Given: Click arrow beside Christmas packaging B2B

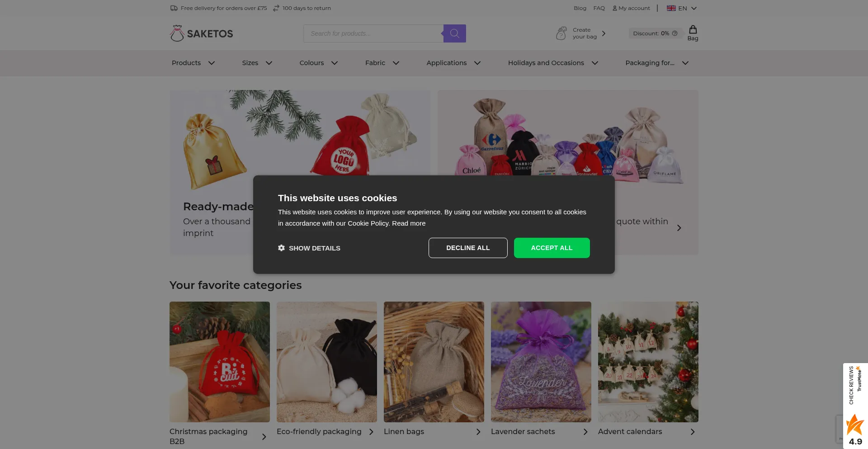Looking at the screenshot, I should click(264, 437).
